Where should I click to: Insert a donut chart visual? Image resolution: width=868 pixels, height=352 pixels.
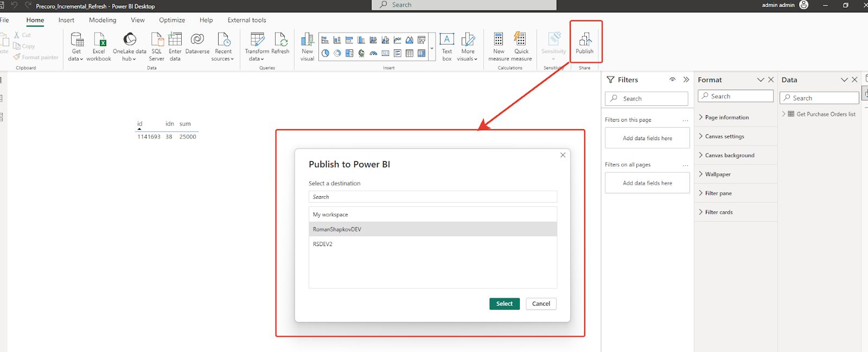pos(337,53)
